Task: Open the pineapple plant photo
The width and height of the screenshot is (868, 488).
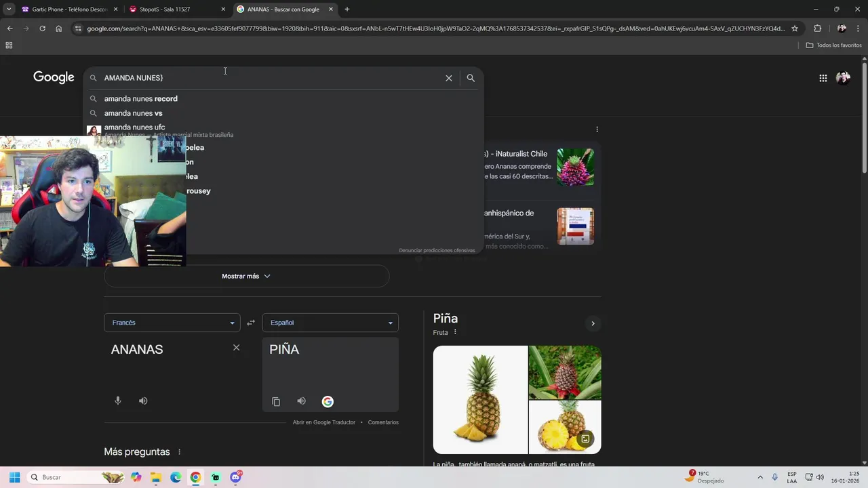Action: (x=565, y=372)
